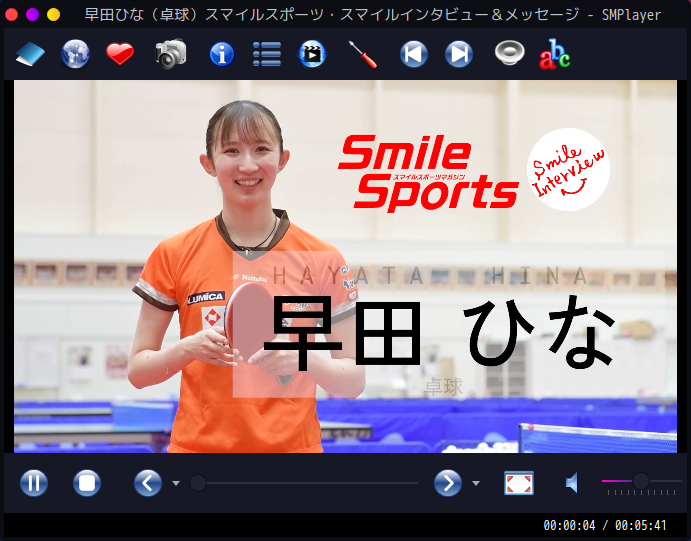Click the elapsed time display 00:00:04
Viewport: 691px width, 541px height.
569,525
